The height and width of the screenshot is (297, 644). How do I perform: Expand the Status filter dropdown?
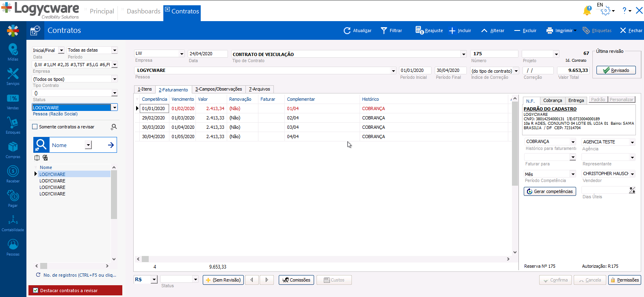(115, 93)
